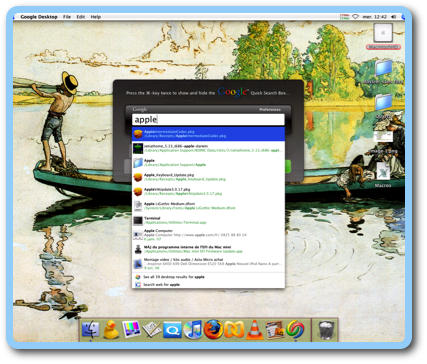Open the File menu

point(67,17)
